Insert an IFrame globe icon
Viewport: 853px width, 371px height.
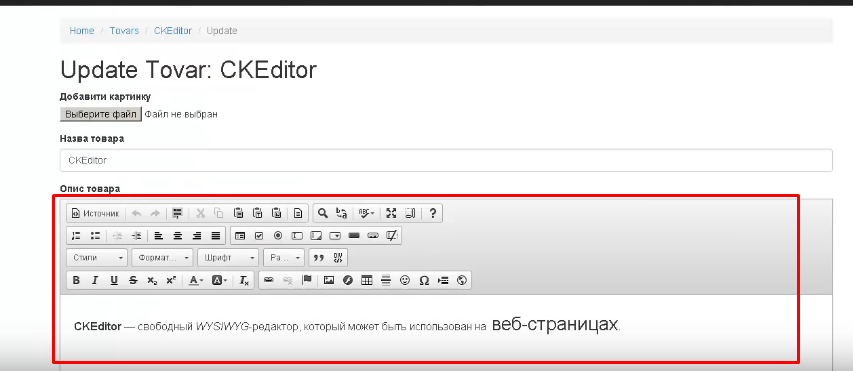tap(462, 280)
